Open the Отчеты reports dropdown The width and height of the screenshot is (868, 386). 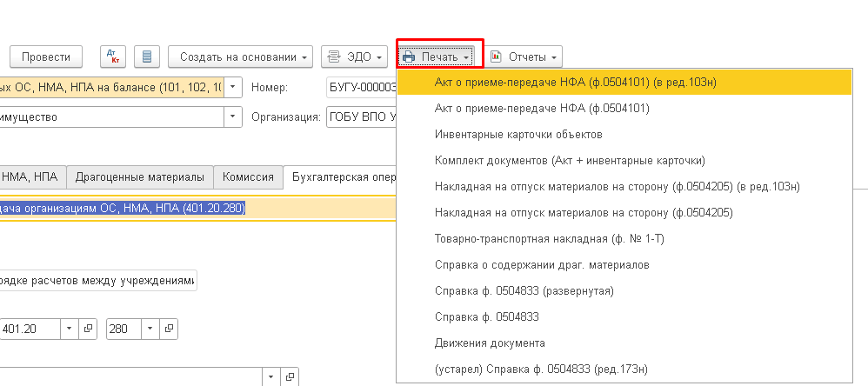pos(523,57)
